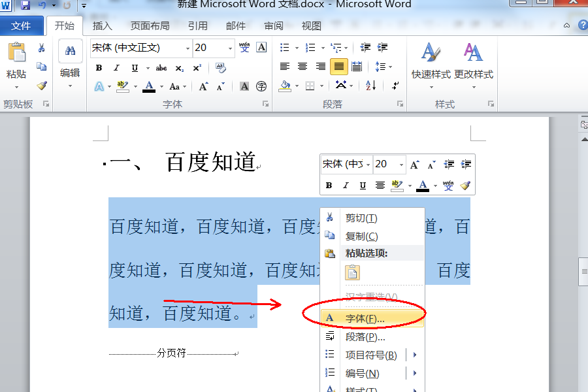Toggle Character Shading in the ribbon
Viewport: 588px width, 392px height.
[244, 86]
